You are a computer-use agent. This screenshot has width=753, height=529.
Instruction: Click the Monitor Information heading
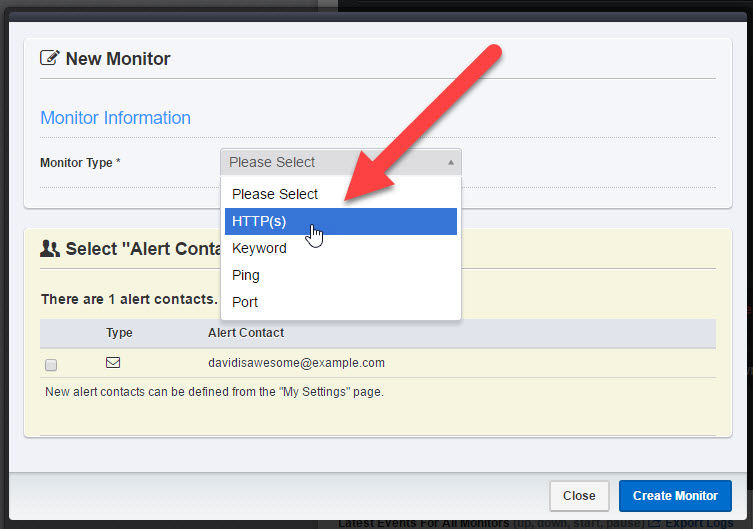point(115,118)
